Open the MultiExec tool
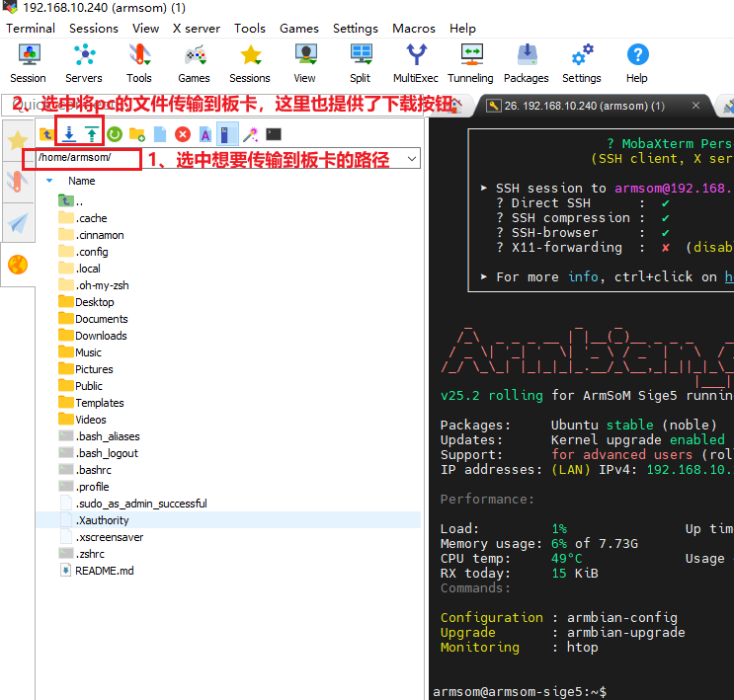Viewport: 734px width, 700px height. 415,62
